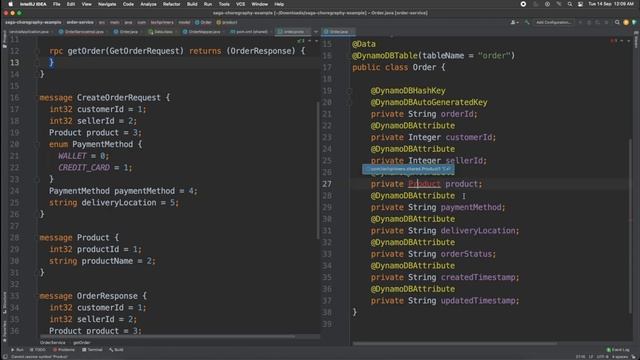
Task: Click the order-service breadcrumb in navigation bar
Action: point(80,22)
